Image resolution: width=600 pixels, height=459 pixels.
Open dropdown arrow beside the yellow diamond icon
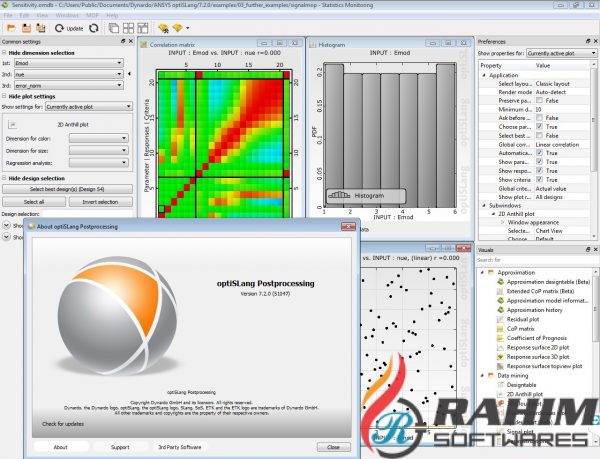(188, 28)
